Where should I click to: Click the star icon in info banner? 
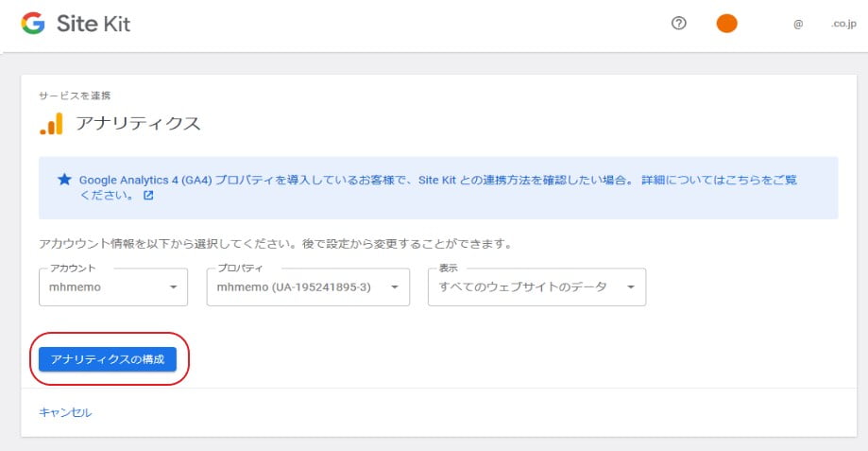tap(64, 179)
